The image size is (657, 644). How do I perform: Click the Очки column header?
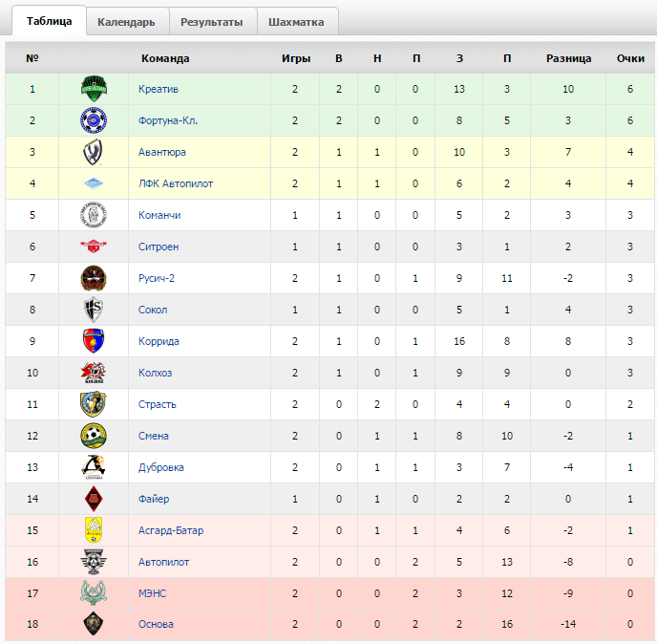pos(630,58)
